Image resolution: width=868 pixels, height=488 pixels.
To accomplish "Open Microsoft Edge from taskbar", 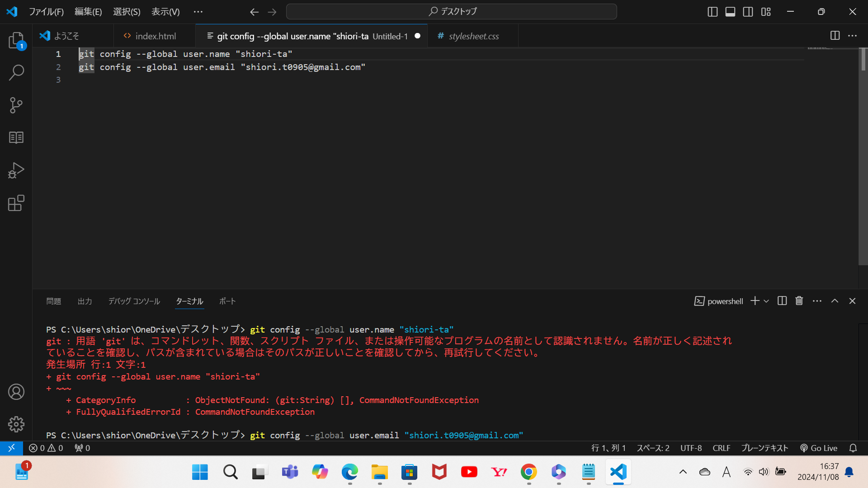I will pyautogui.click(x=349, y=472).
